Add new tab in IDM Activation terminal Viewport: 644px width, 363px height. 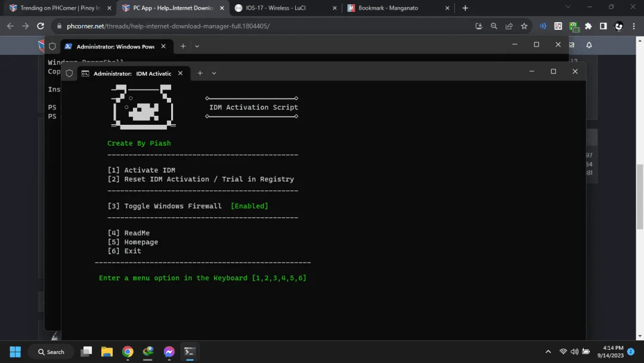[200, 73]
